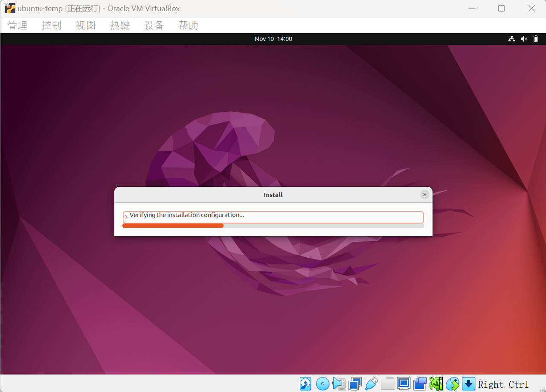The width and height of the screenshot is (546, 392).
Task: Close the Install dialog
Action: (424, 195)
